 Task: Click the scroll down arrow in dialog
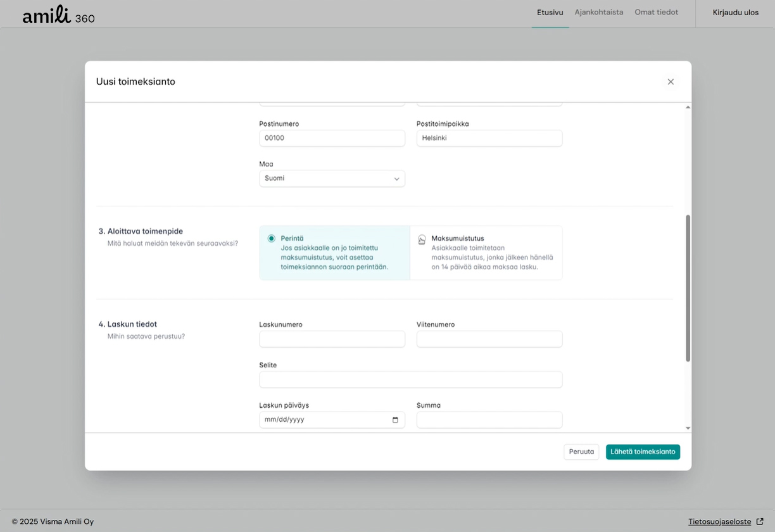click(x=688, y=429)
